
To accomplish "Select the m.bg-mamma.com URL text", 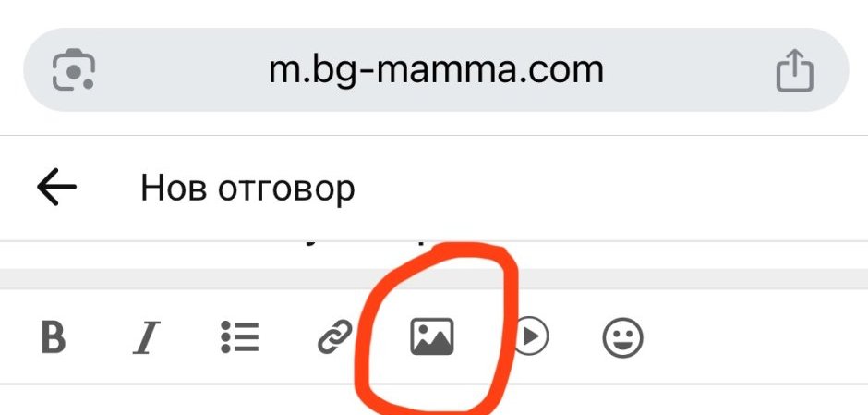I will (436, 71).
